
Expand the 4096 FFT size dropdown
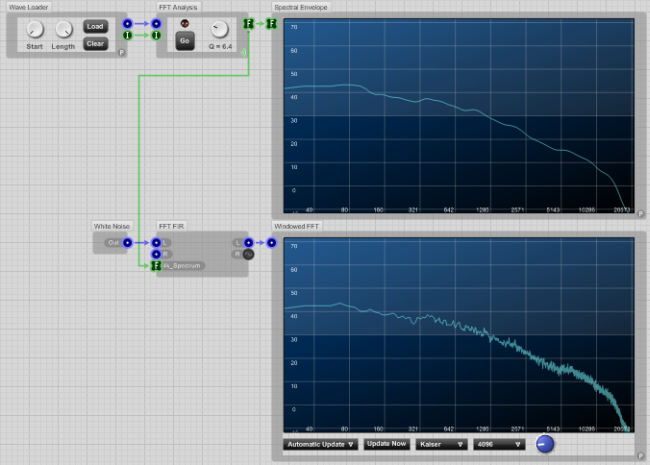pos(499,443)
